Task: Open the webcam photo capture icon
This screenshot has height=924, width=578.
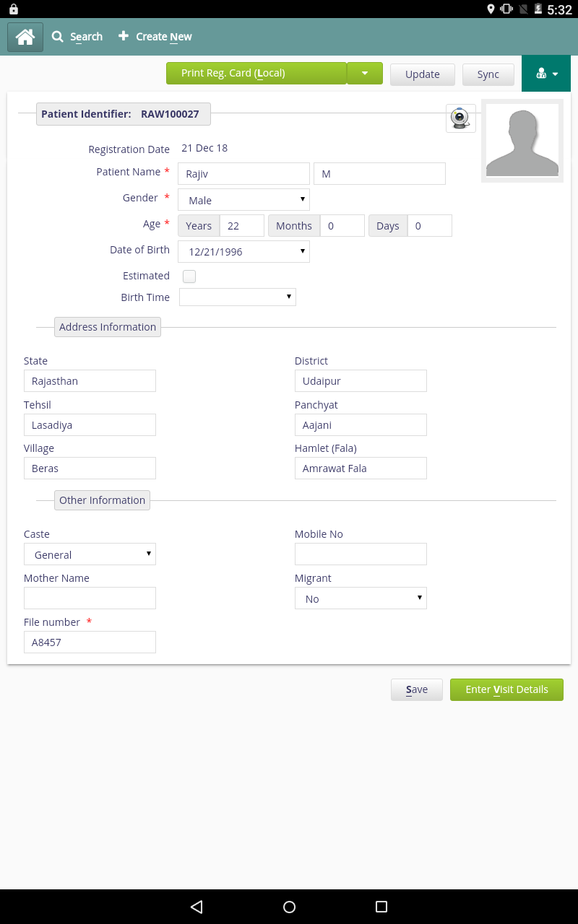Action: pyautogui.click(x=461, y=118)
